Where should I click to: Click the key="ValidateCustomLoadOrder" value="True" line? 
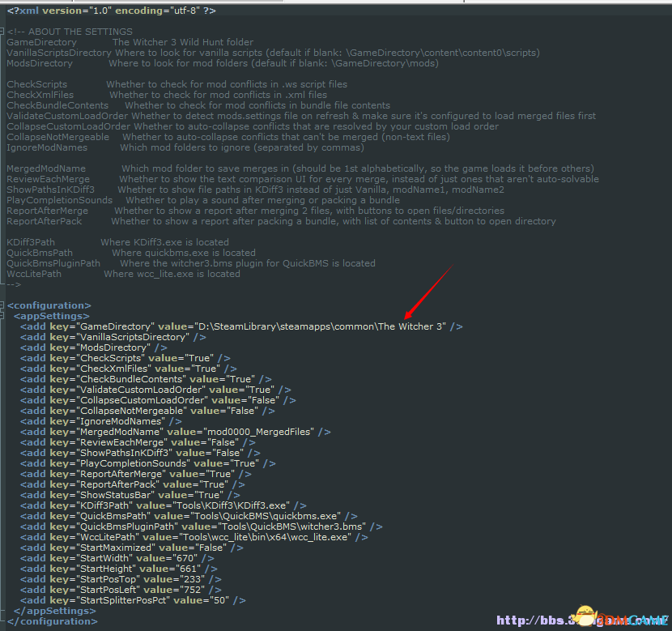155,390
